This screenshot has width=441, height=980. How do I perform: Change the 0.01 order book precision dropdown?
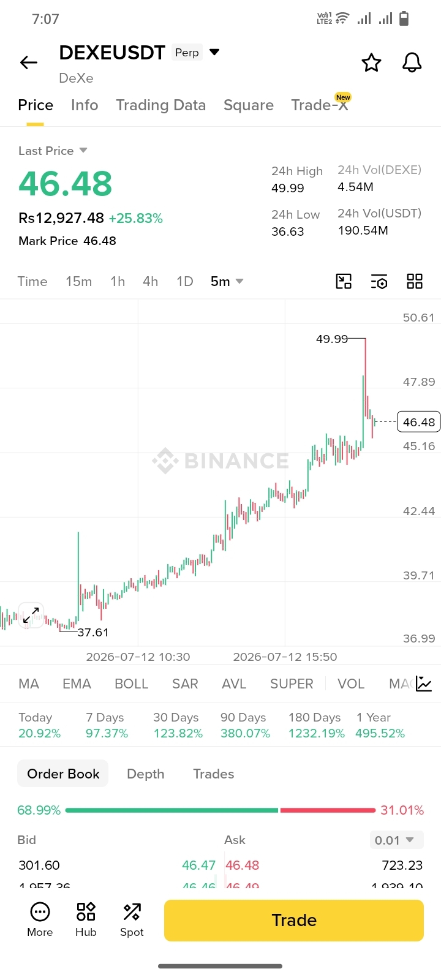coord(396,840)
